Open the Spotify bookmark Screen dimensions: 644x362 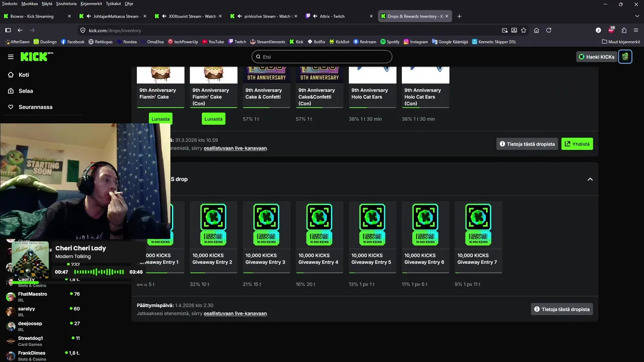390,42
